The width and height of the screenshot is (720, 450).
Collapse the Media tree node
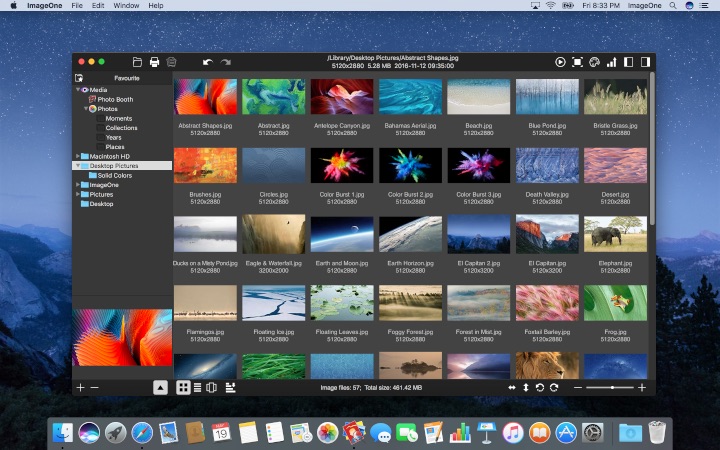78,90
